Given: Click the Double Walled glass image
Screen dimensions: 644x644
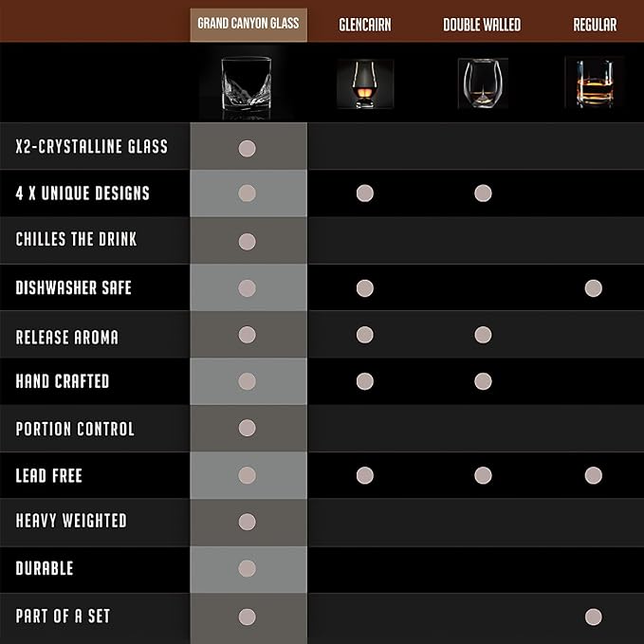Looking at the screenshot, I should click(483, 83).
